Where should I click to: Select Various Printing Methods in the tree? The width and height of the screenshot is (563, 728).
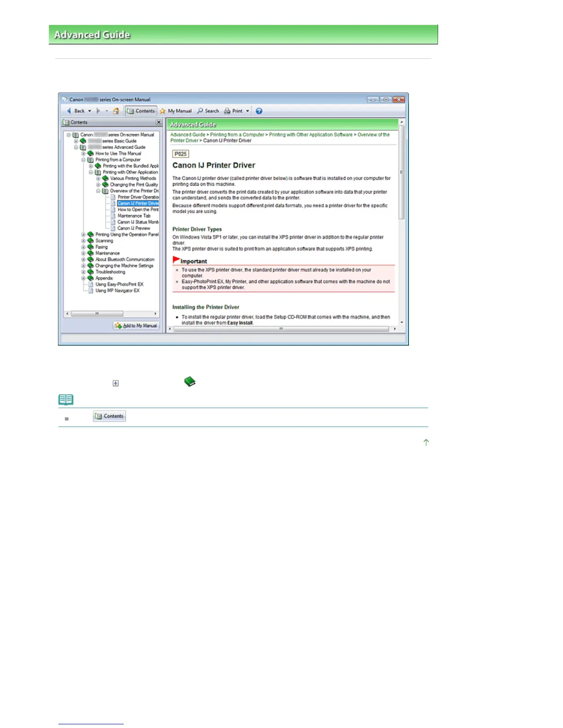[x=133, y=178]
